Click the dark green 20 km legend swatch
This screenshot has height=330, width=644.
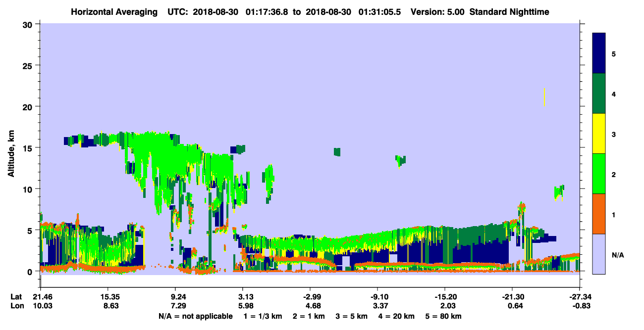(599, 94)
